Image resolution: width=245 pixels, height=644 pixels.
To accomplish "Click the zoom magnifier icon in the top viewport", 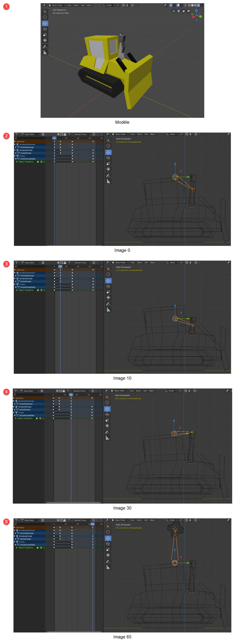I will 188,11.
